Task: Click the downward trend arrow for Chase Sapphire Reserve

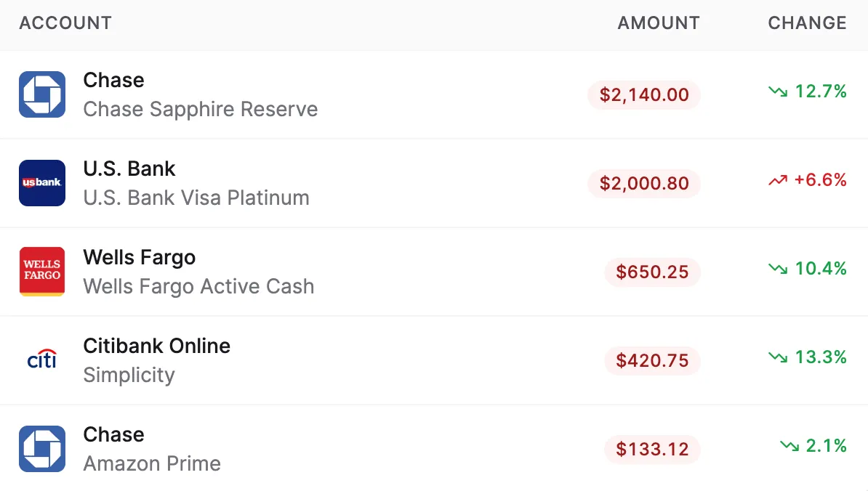Action: (x=776, y=92)
